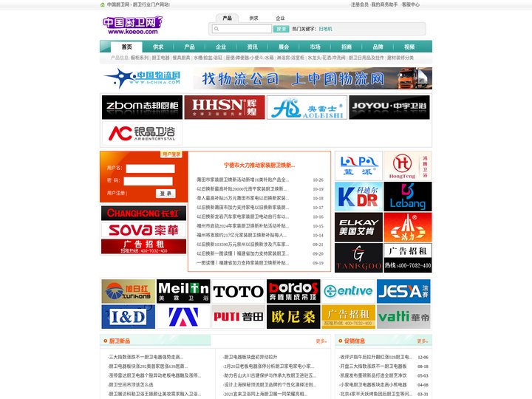Open 更多 beside 促销信息
Viewport: 532px width, 399px height.
pos(423,341)
